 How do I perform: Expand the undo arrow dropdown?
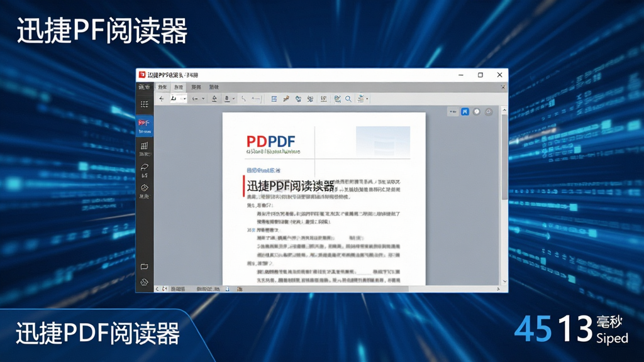point(203,99)
